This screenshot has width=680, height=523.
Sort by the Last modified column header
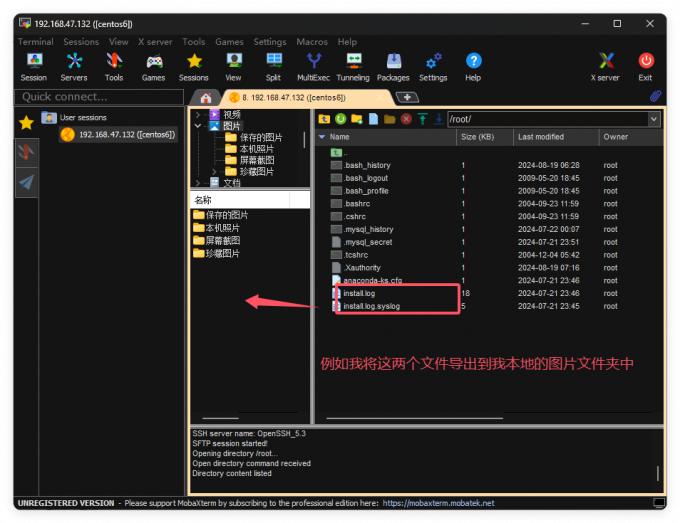coord(556,137)
